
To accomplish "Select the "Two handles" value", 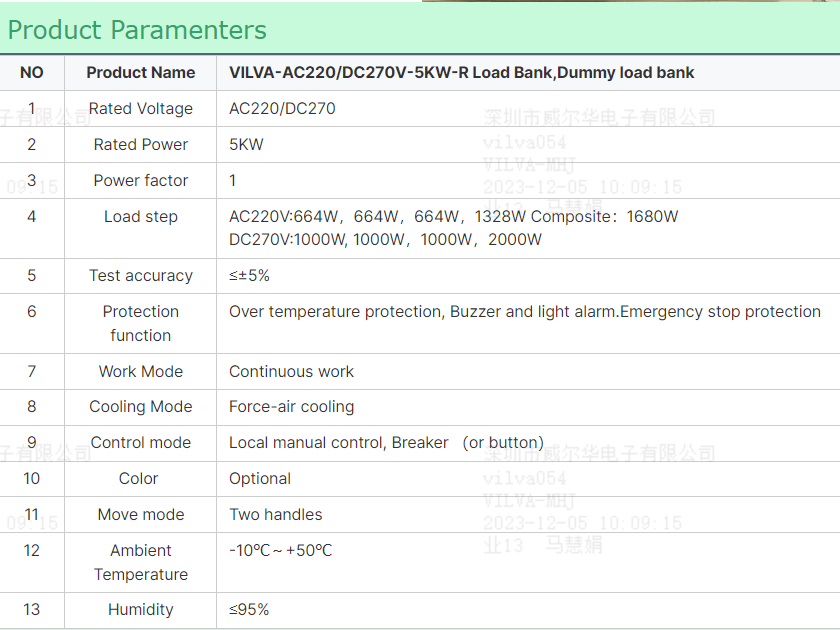I will point(276,514).
